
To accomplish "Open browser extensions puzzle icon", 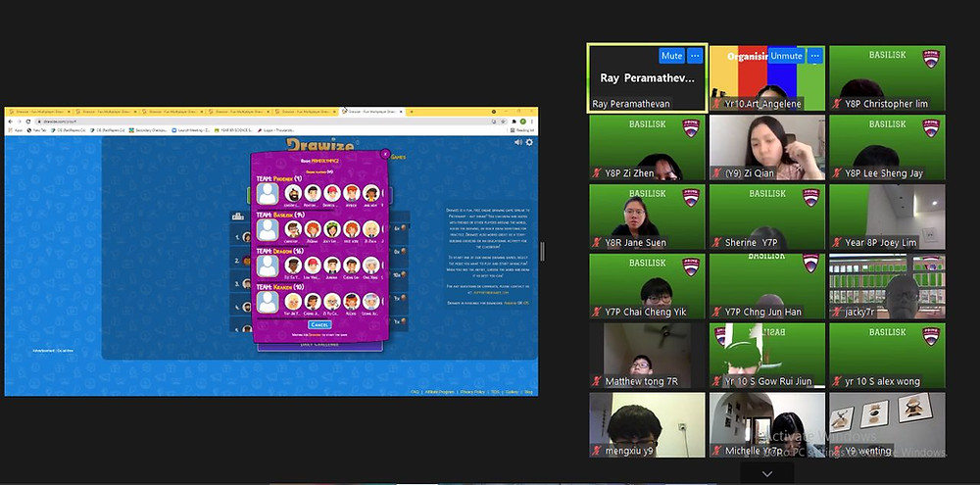I will pos(514,121).
